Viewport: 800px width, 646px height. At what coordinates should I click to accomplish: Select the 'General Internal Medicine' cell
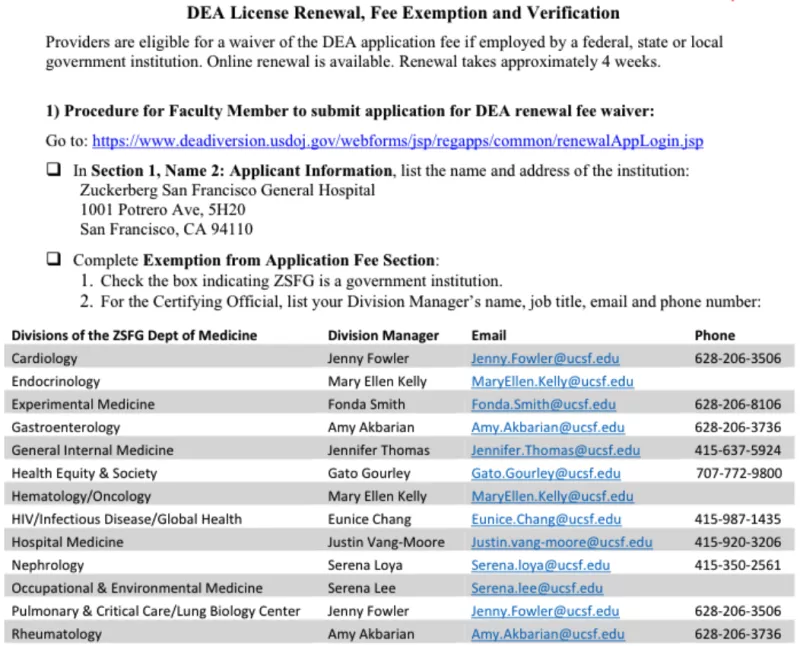pyautogui.click(x=92, y=450)
